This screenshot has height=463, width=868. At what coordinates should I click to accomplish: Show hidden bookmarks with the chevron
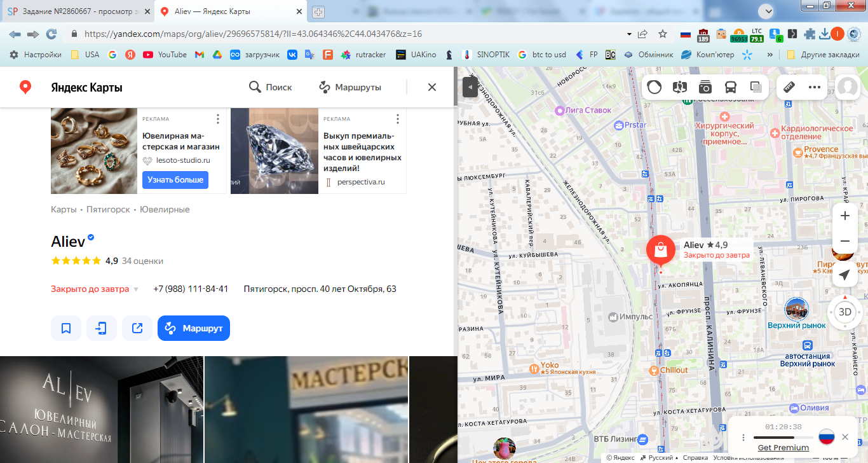[x=770, y=55]
